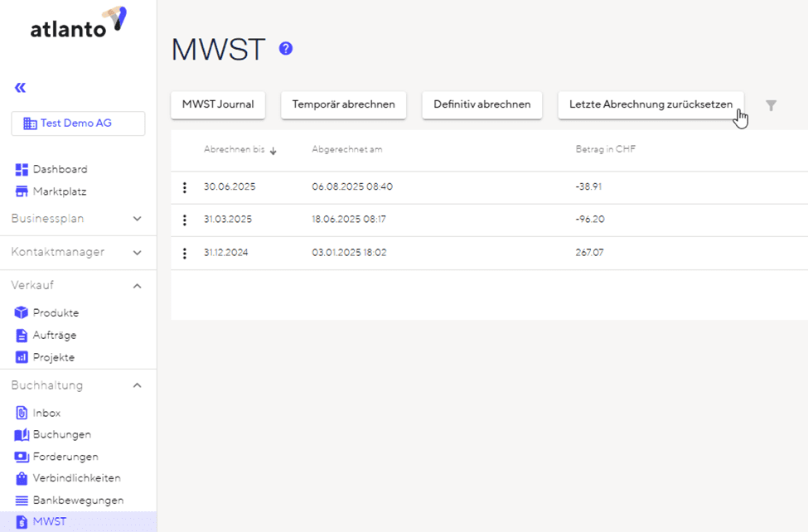
Task: Expand the Businessplan section
Action: pos(137,219)
